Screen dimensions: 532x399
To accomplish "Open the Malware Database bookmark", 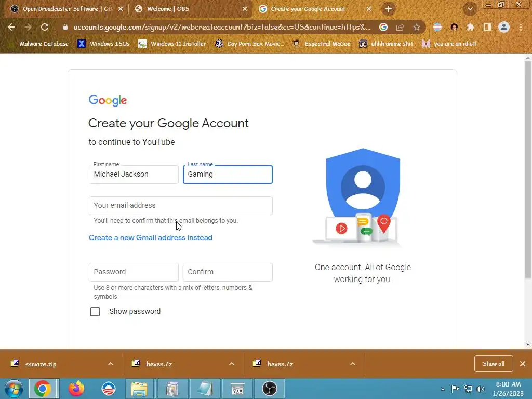I will (39, 44).
